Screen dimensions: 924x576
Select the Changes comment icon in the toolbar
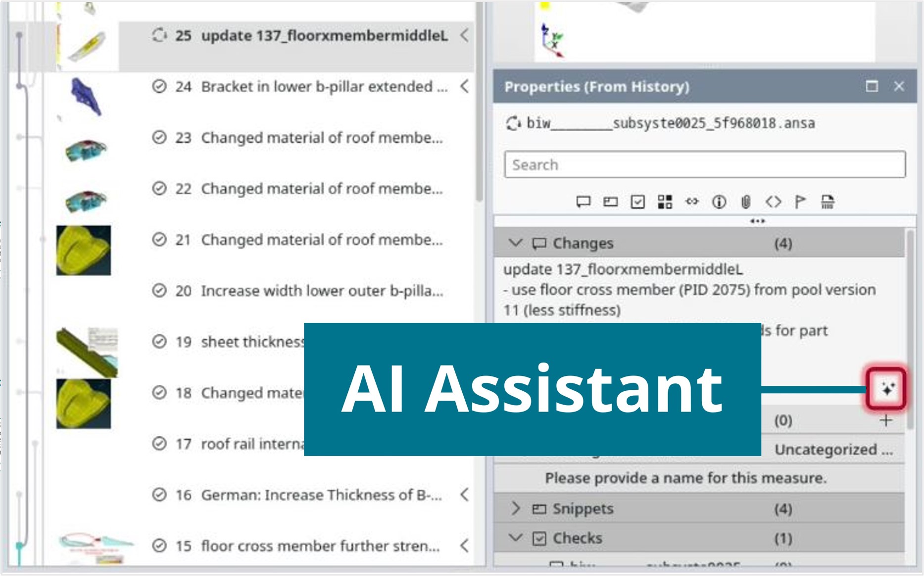[584, 202]
